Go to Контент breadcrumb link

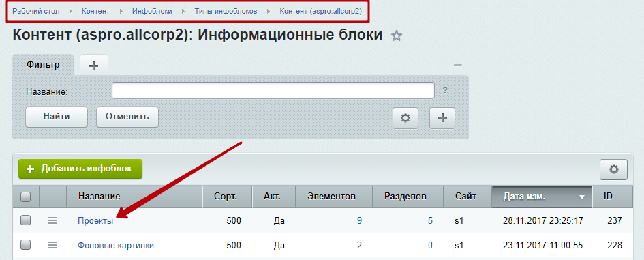[x=95, y=11]
